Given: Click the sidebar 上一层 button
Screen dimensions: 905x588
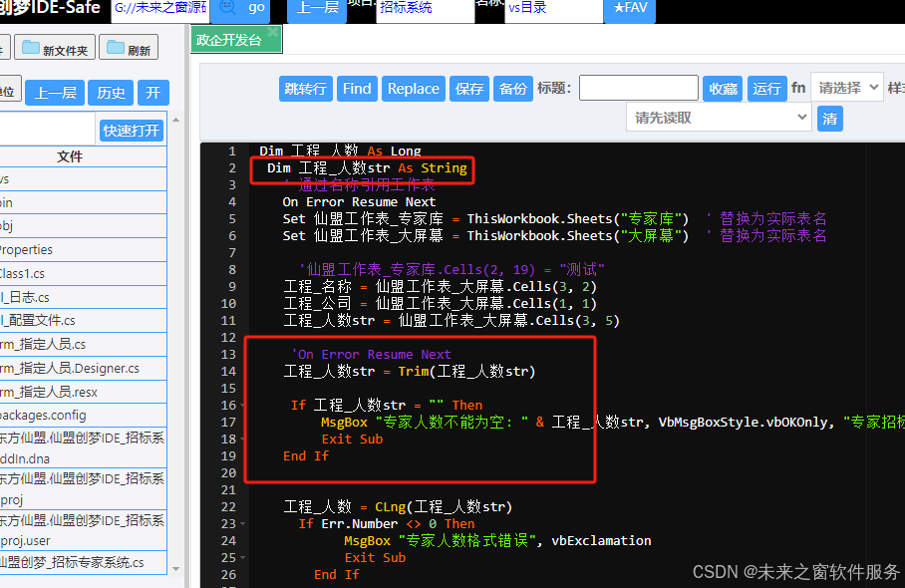Looking at the screenshot, I should tap(55, 93).
